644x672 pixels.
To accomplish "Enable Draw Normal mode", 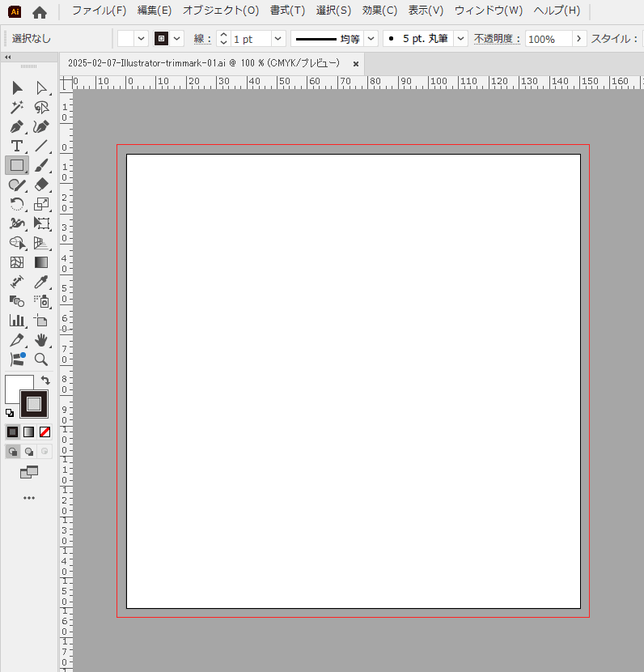I will (x=13, y=451).
